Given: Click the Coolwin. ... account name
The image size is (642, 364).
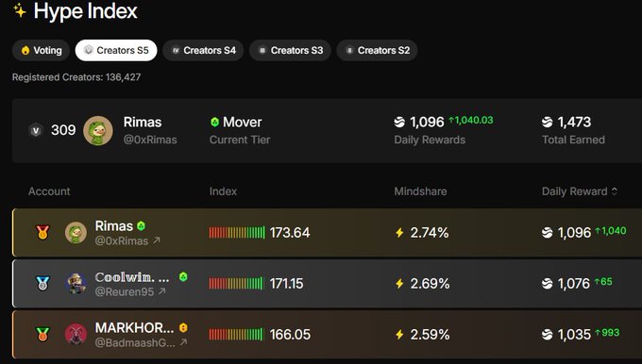Looking at the screenshot, I should [132, 277].
